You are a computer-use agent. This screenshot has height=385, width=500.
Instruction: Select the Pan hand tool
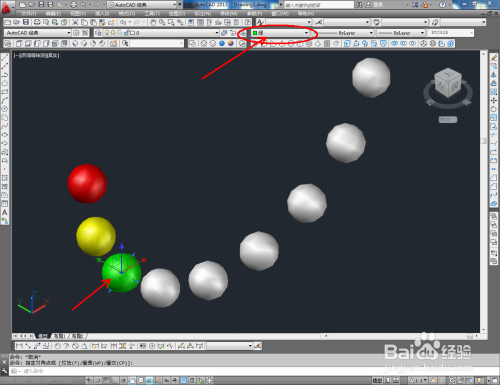153,22
